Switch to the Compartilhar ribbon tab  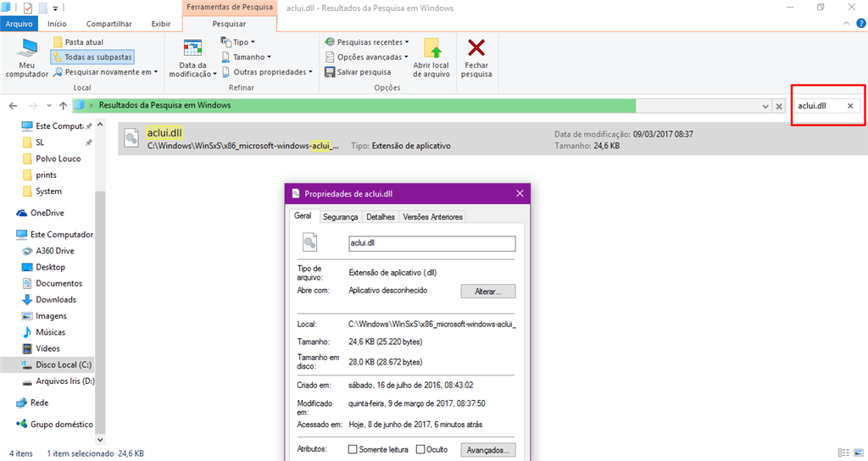[109, 24]
